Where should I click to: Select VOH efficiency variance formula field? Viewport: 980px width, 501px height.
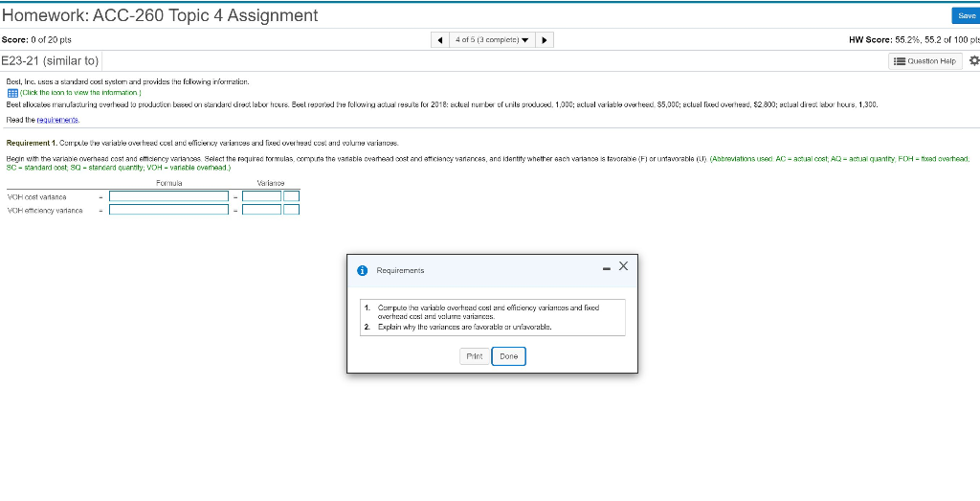[168, 210]
